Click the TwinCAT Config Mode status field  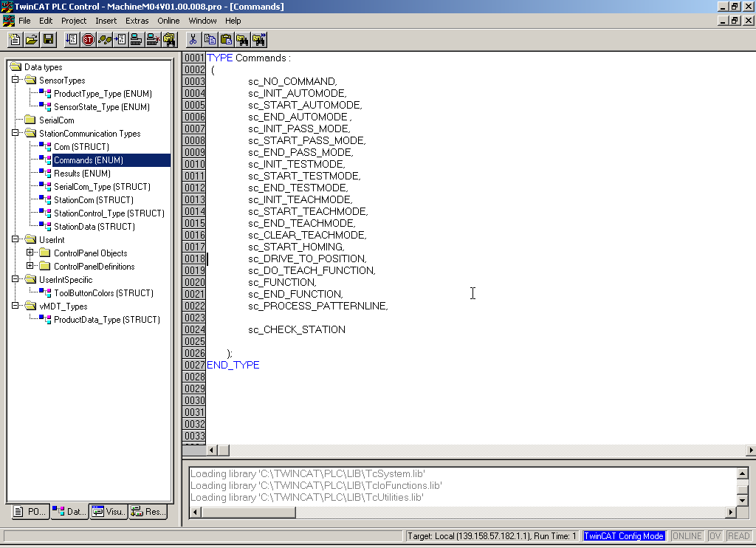pyautogui.click(x=624, y=536)
